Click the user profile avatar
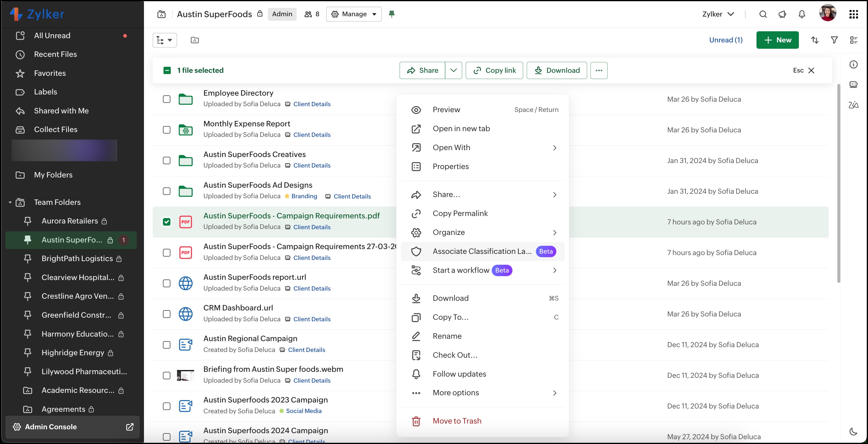Image resolution: width=868 pixels, height=444 pixels. pos(827,13)
